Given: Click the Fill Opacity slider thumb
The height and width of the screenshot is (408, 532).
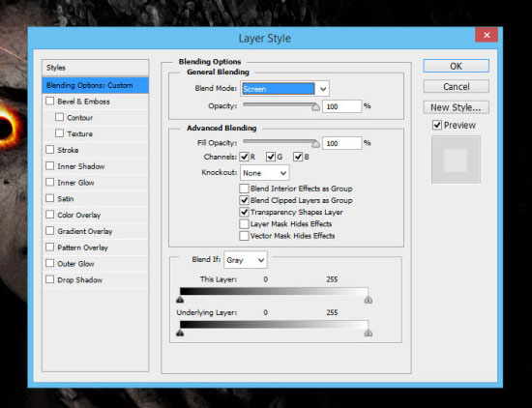Looking at the screenshot, I should (316, 144).
